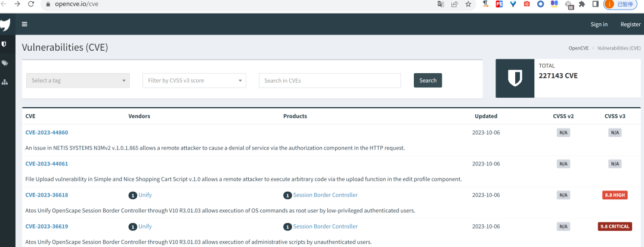The width and height of the screenshot is (644, 247).
Task: Toggle the hamburger sidebar menu
Action: tap(24, 24)
